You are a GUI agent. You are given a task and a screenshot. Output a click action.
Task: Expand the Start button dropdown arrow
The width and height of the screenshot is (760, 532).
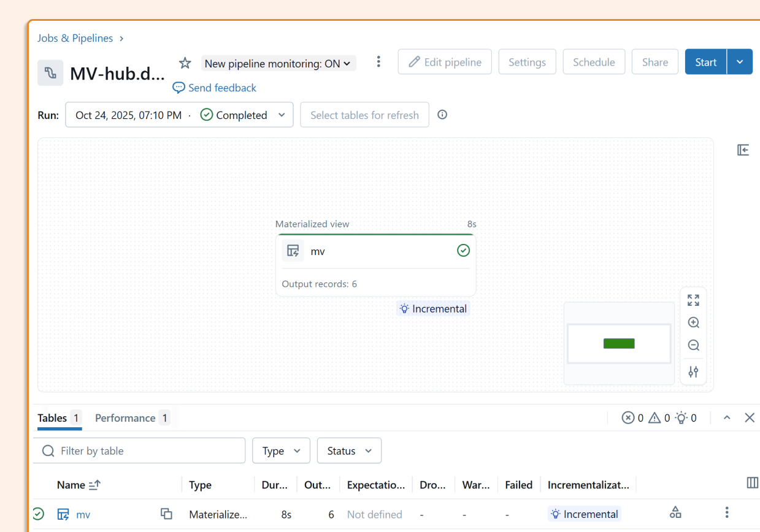740,61
